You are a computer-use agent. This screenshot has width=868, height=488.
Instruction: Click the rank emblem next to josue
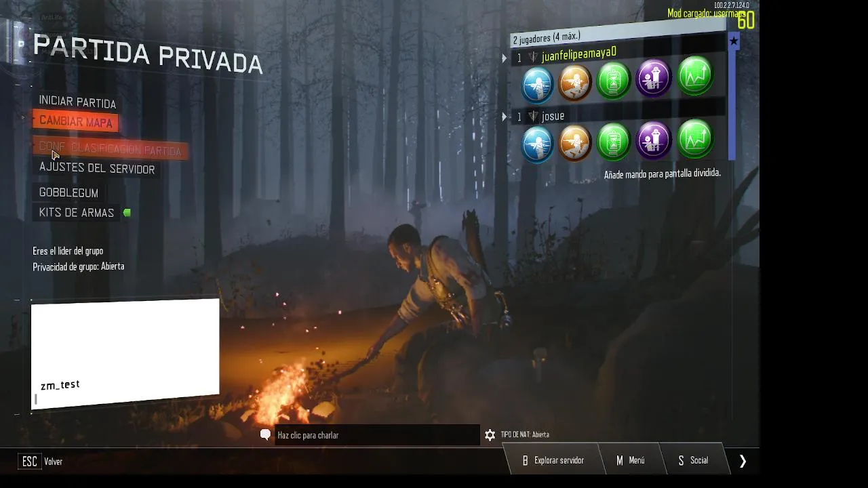coord(533,117)
